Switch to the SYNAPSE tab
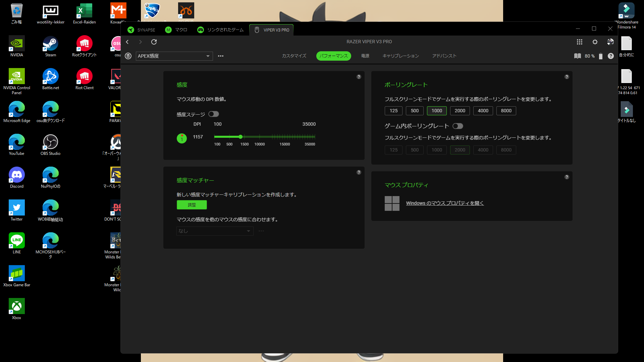The width and height of the screenshot is (644, 362). pyautogui.click(x=142, y=30)
